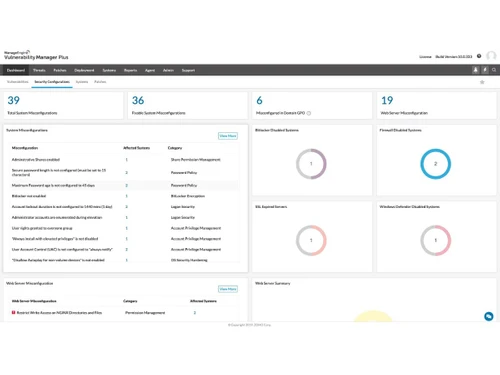500x375 pixels.
Task: Click View More in System Misconfigurations
Action: (228, 136)
